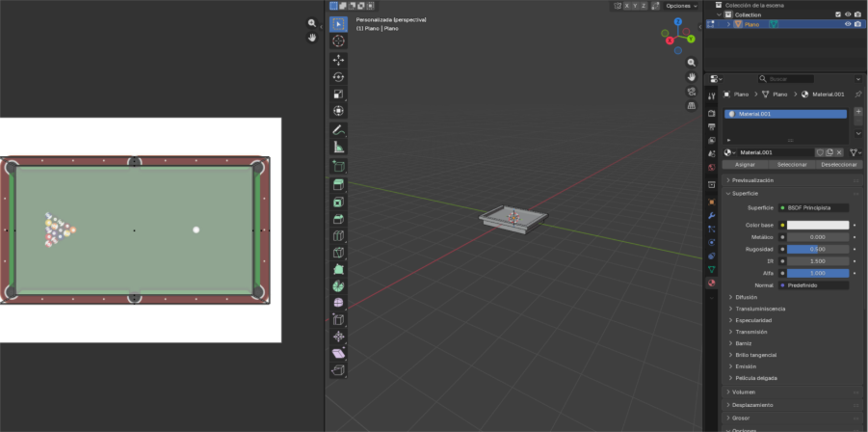The image size is (868, 432).
Task: Select the Move tool in the viewport toolbar
Action: pyautogui.click(x=338, y=60)
